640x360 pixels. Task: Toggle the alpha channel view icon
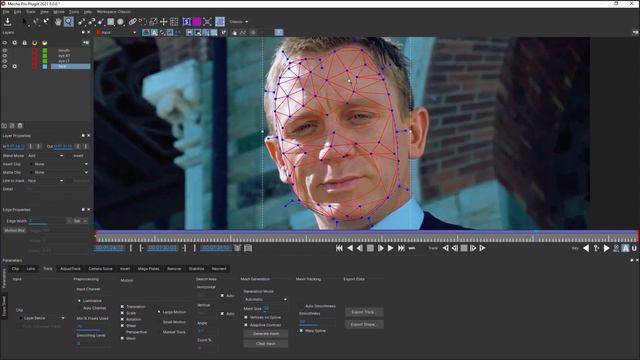154,32
